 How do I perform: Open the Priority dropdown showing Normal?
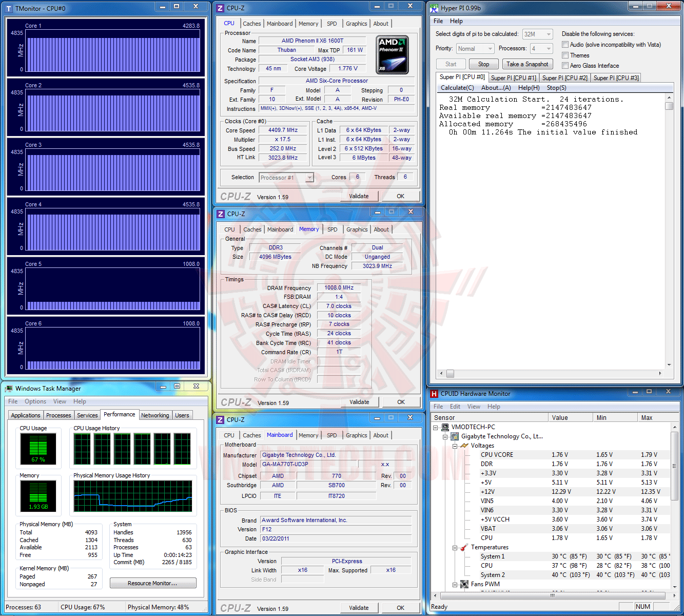tap(475, 48)
